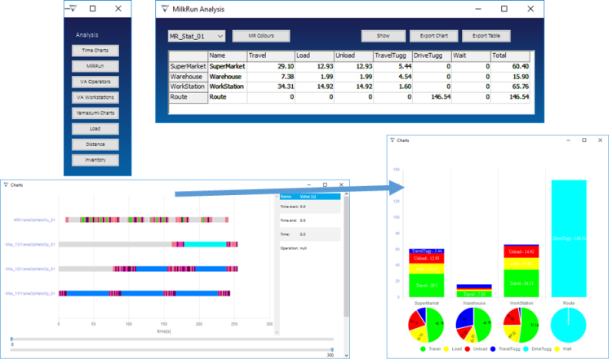
Task: Maximize the MilkRun Analysis window
Action: [504, 9]
